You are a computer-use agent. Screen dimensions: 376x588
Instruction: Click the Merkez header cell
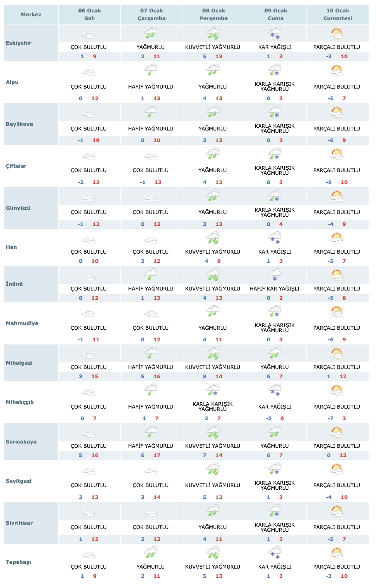(31, 14)
